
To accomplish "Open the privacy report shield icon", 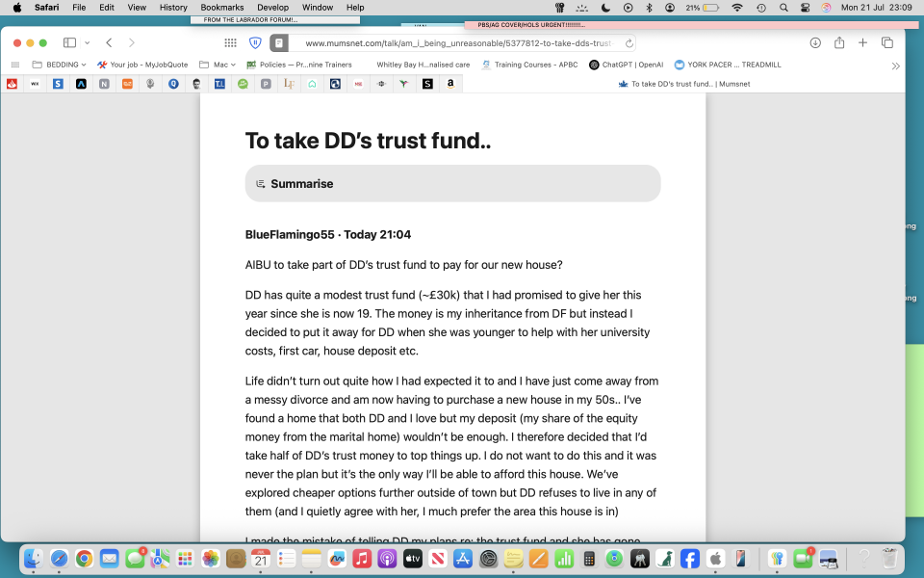I will tap(255, 43).
